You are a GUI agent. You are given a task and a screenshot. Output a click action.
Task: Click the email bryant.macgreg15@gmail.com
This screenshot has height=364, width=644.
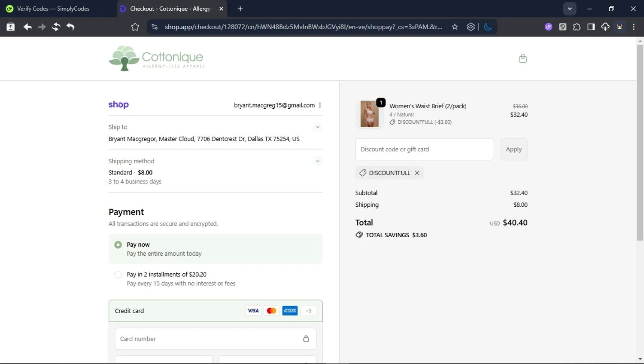click(274, 105)
